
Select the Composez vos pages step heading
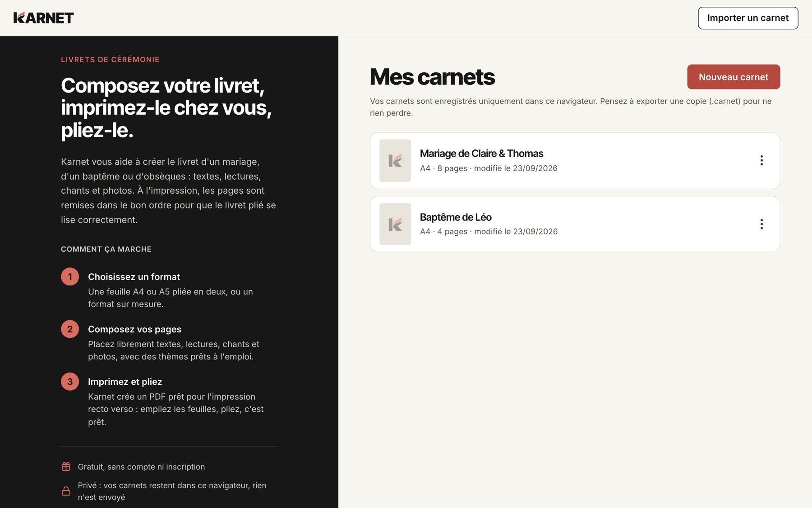[x=134, y=329]
